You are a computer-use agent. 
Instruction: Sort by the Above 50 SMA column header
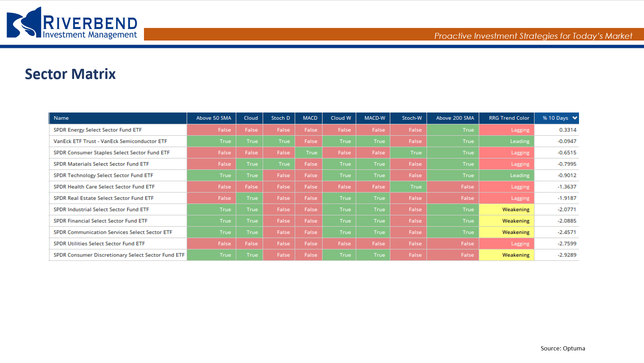point(211,118)
